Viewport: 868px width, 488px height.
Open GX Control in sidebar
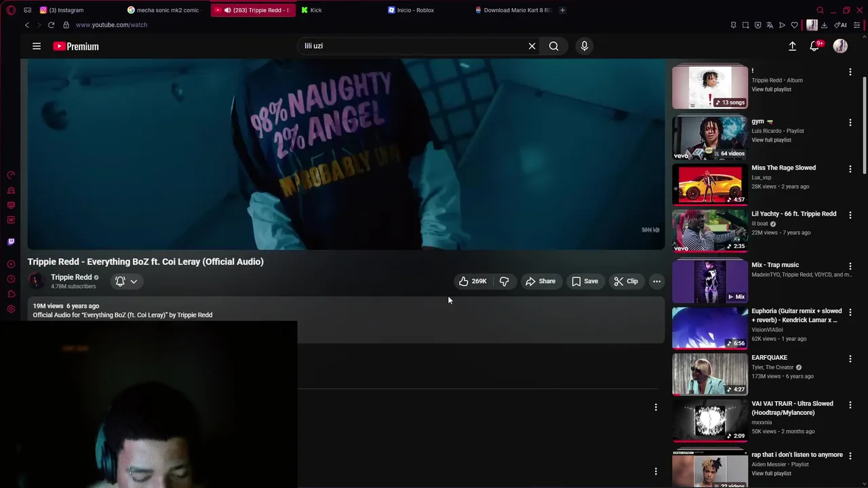(11, 175)
